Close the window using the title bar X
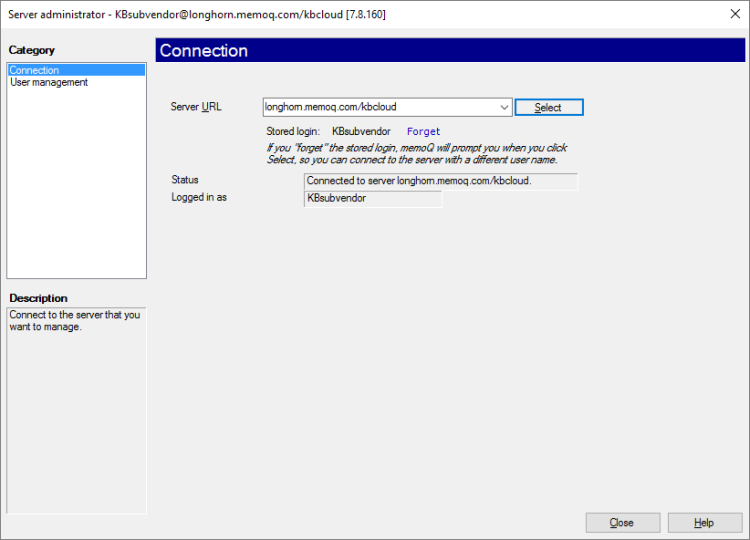The image size is (750, 540). coord(726,14)
